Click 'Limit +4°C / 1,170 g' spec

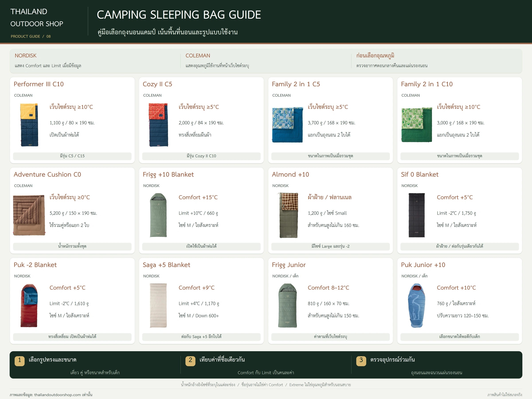tap(199, 303)
